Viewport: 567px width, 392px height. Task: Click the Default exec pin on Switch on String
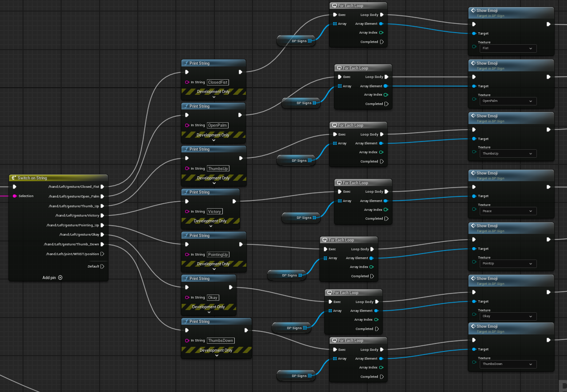(103, 266)
